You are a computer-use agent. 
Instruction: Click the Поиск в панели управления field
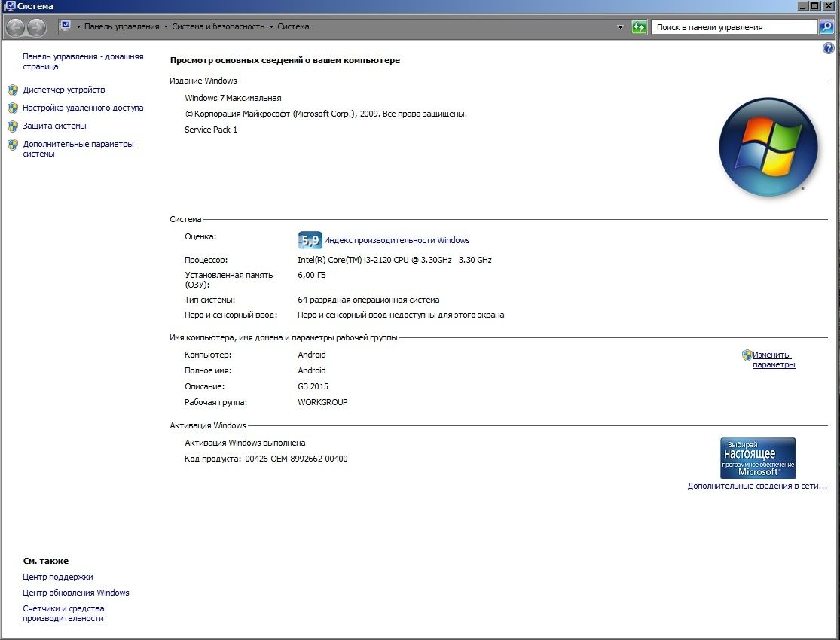[x=735, y=27]
